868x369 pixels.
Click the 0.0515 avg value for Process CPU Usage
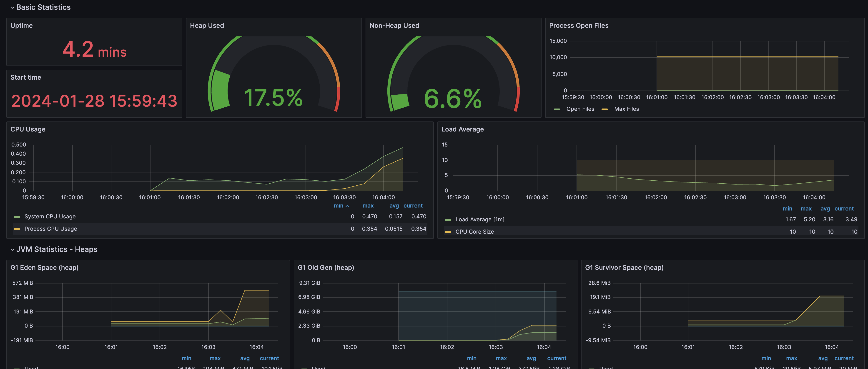[394, 229]
